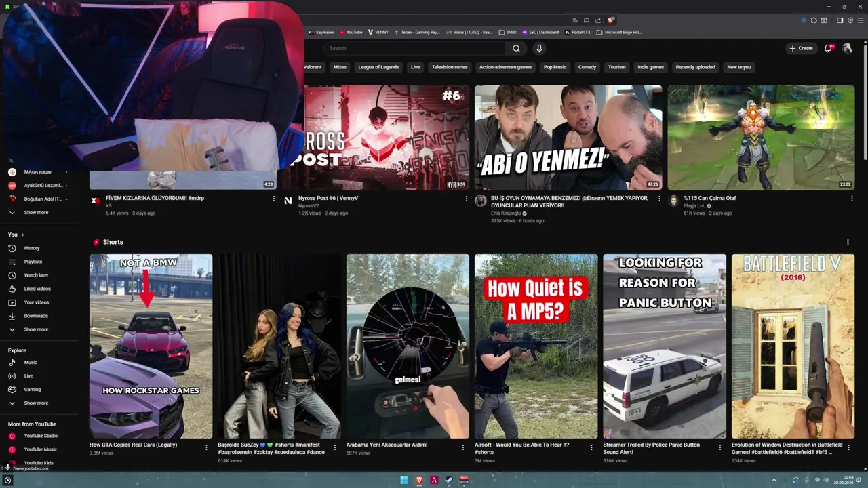Expand subscriptions Show more
Image resolution: width=868 pixels, height=488 pixels.
click(x=39, y=213)
